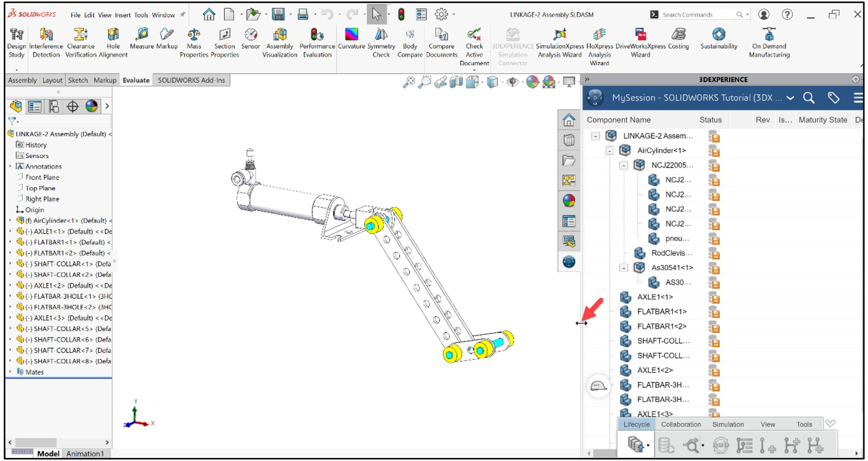Toggle the display style mode
868x461 pixels.
coord(492,82)
